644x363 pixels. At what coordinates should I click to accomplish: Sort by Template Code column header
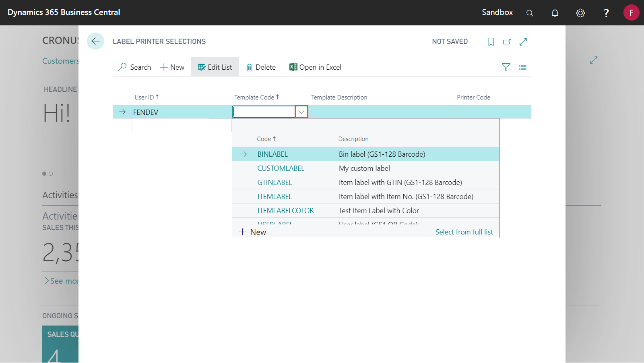(x=257, y=97)
